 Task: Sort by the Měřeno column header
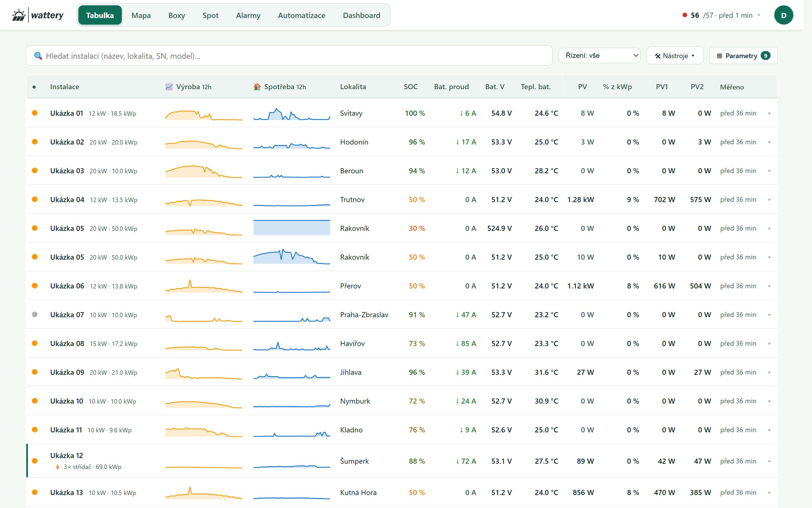coord(732,87)
